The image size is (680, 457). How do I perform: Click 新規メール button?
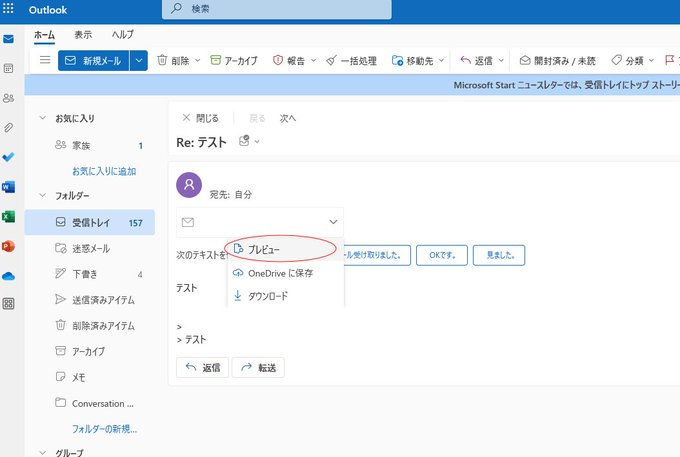94,60
